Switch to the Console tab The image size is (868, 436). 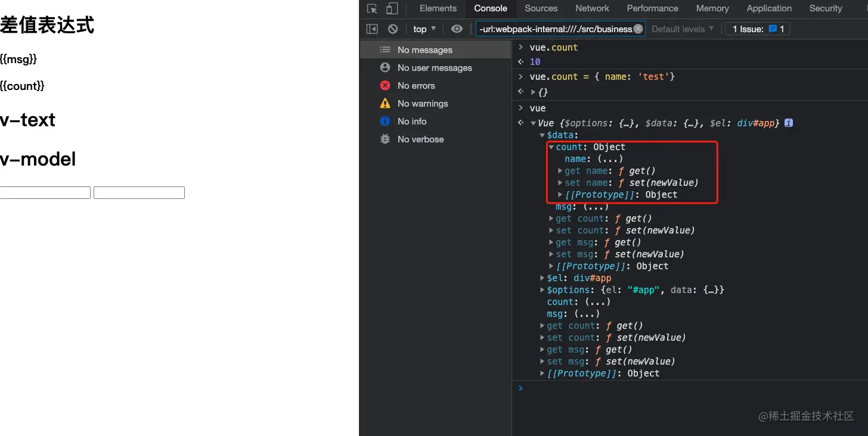(491, 8)
